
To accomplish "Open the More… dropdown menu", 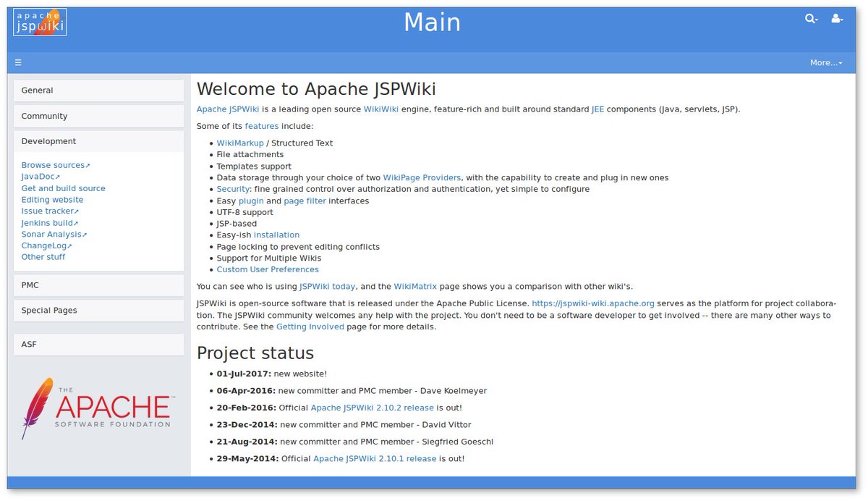I will pos(826,63).
